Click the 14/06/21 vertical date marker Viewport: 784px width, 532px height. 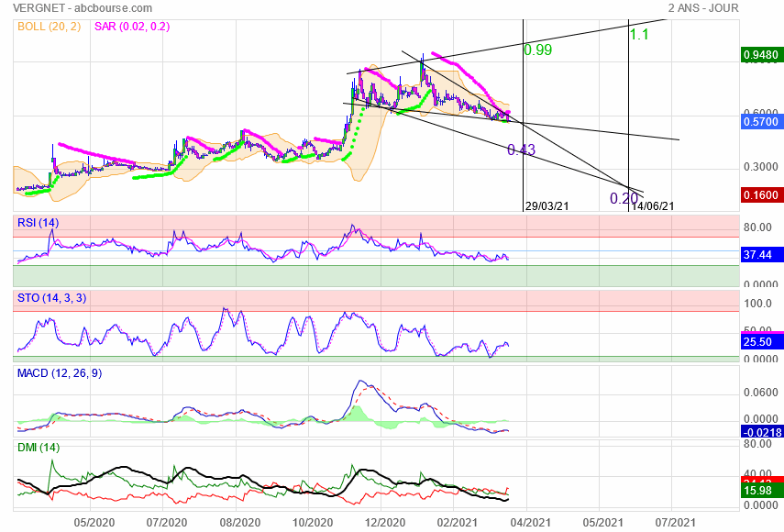click(x=652, y=206)
